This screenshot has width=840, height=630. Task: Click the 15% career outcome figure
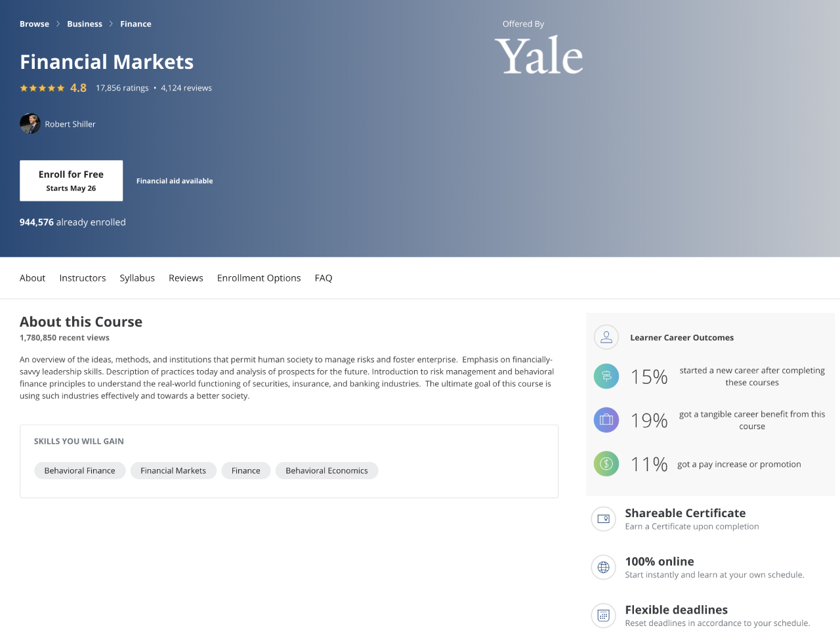pyautogui.click(x=649, y=377)
